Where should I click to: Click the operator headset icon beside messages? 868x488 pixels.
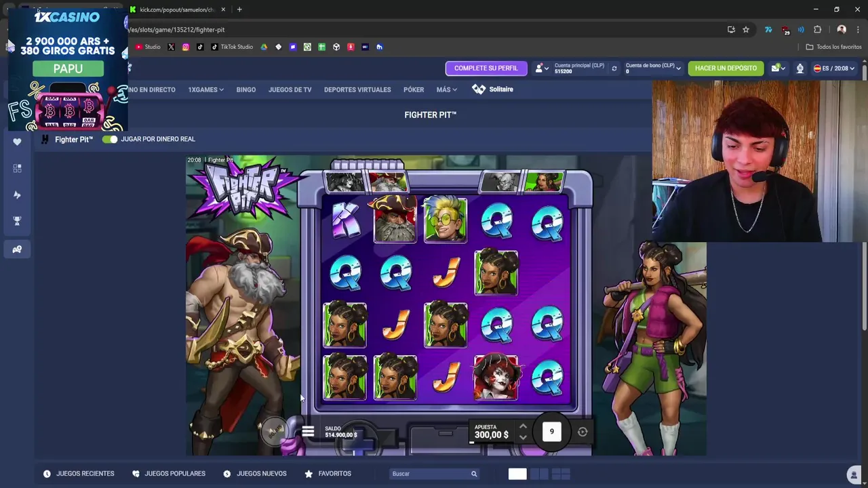tap(800, 68)
